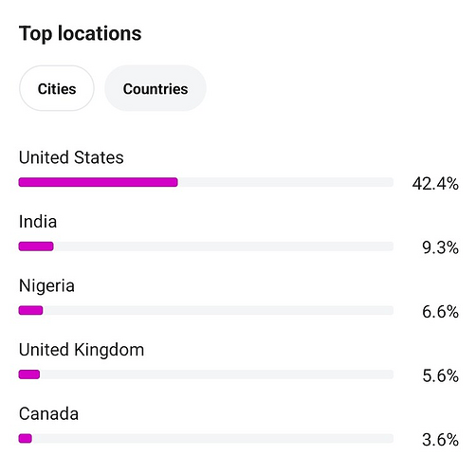This screenshot has width=476, height=474.
Task: Click the empty track of Canada bar
Action: click(212, 439)
